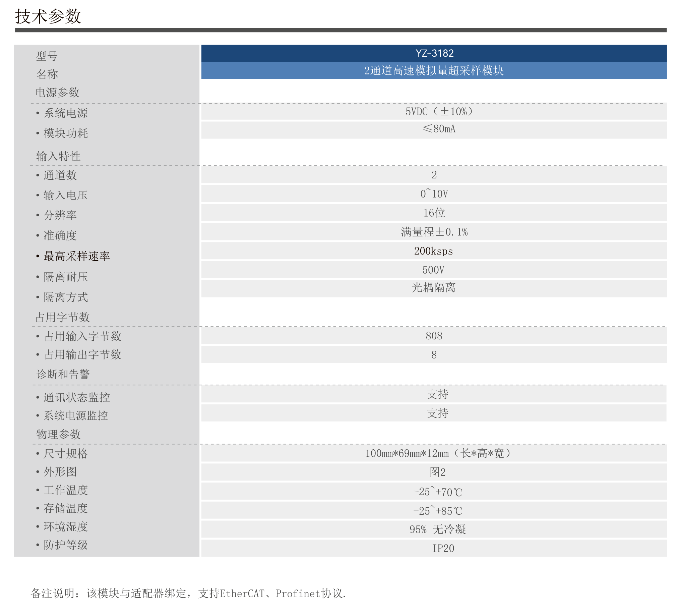
Task: Click the 光耦隔离 isolation method cell
Action: click(x=433, y=288)
